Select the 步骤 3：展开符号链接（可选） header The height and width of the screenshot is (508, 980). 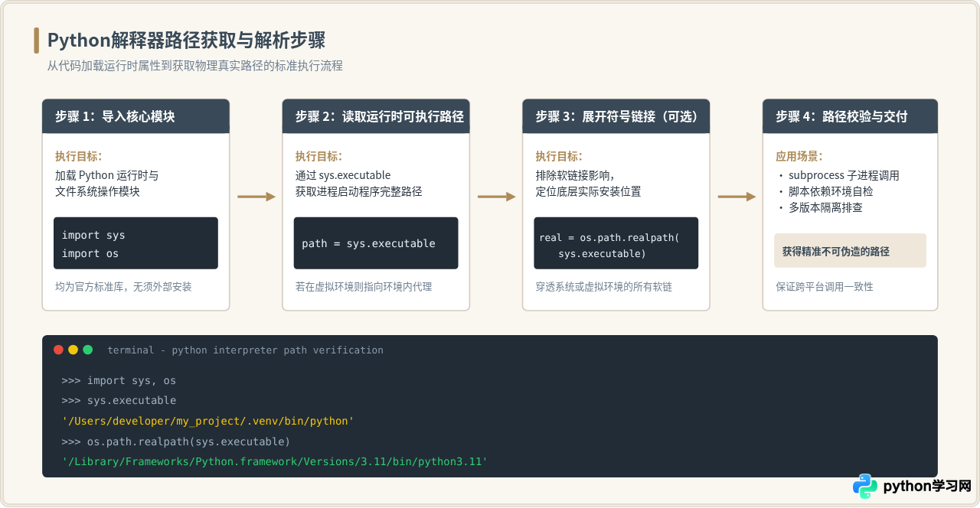click(x=616, y=116)
